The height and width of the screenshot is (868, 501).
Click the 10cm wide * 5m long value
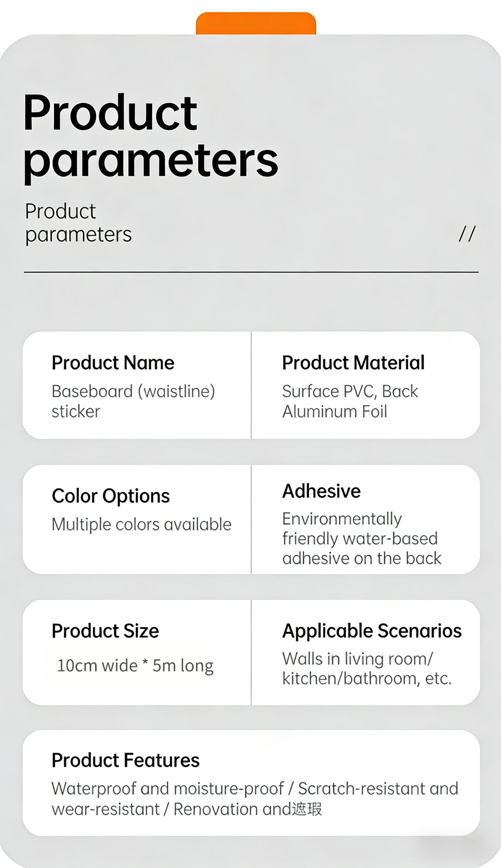(135, 665)
